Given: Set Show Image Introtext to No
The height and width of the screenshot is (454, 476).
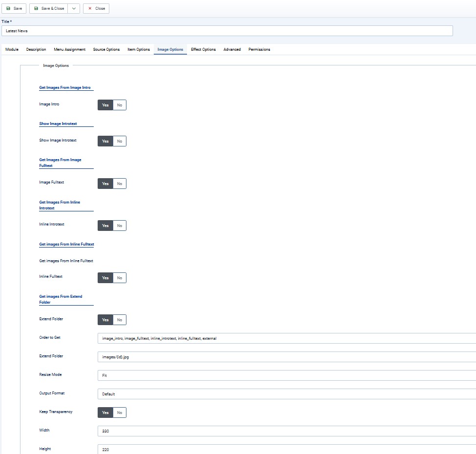Looking at the screenshot, I should pyautogui.click(x=120, y=141).
